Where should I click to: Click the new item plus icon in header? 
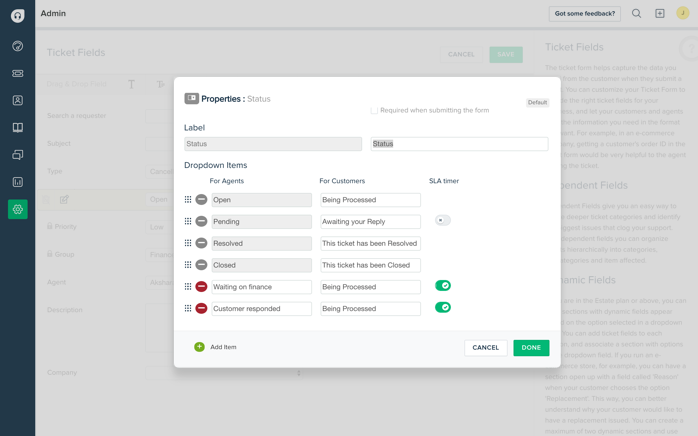[660, 13]
